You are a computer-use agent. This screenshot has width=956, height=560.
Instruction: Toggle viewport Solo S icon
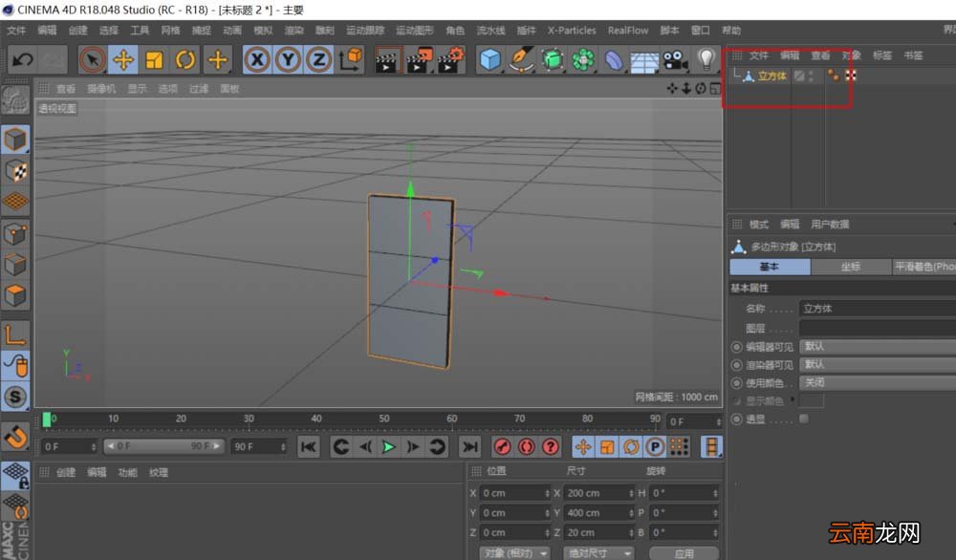click(15, 397)
